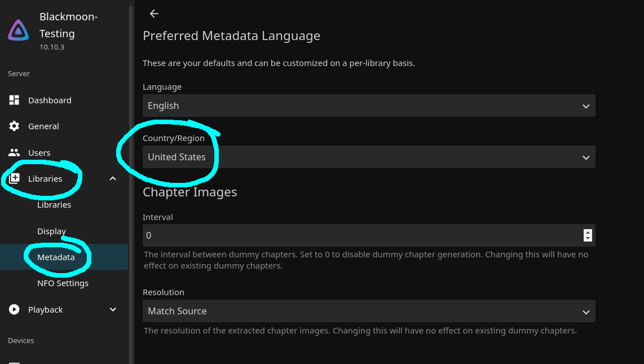Expand the Playback section chevron

click(113, 309)
